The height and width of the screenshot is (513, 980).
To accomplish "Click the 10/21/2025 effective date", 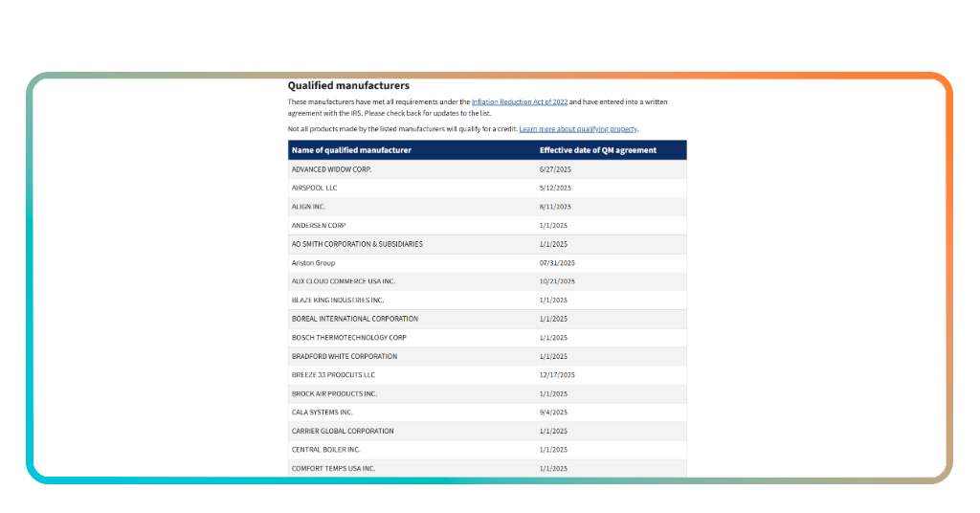I will click(557, 281).
